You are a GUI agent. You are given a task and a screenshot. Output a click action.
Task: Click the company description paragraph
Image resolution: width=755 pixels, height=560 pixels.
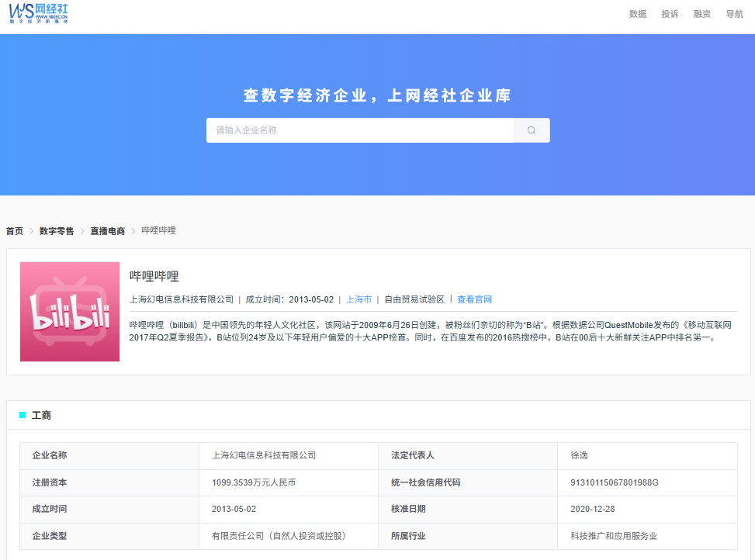[431, 331]
